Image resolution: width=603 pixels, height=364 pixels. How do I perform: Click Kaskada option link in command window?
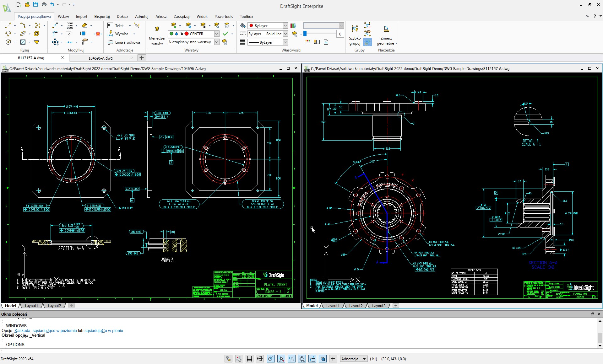22,330
